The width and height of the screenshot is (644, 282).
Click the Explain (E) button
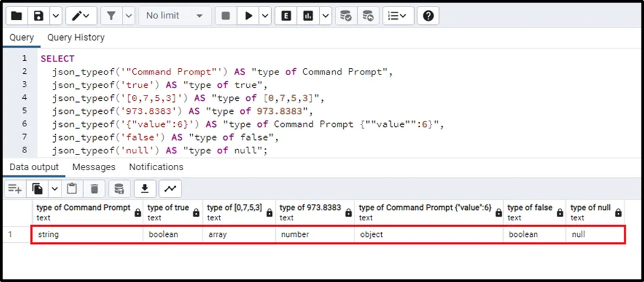(x=286, y=16)
